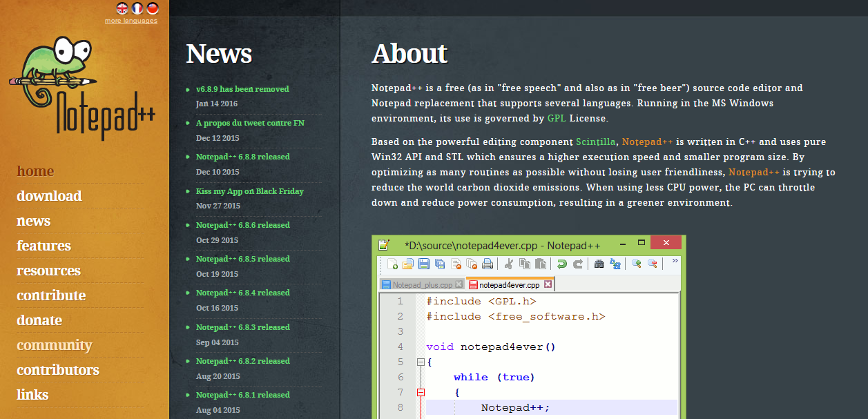Click Zoom Out magnifier in Notepad++ screenshot

click(653, 264)
